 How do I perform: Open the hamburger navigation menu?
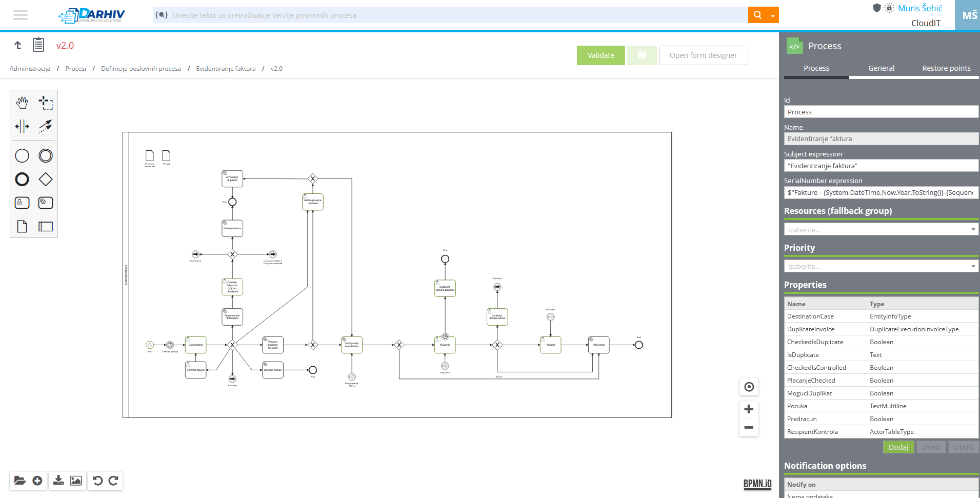tap(21, 15)
